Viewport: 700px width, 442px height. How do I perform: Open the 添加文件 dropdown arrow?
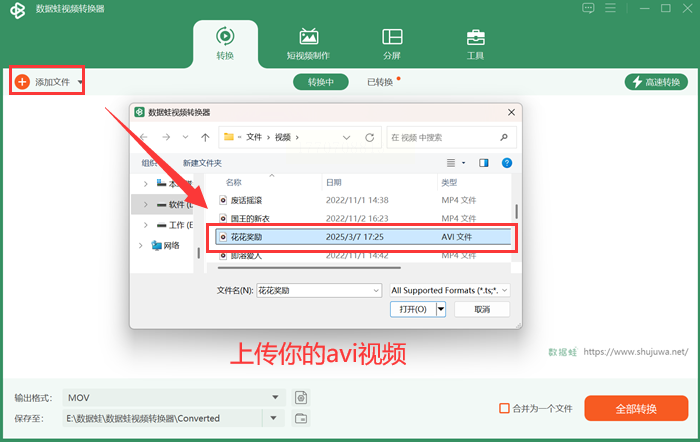pos(80,82)
